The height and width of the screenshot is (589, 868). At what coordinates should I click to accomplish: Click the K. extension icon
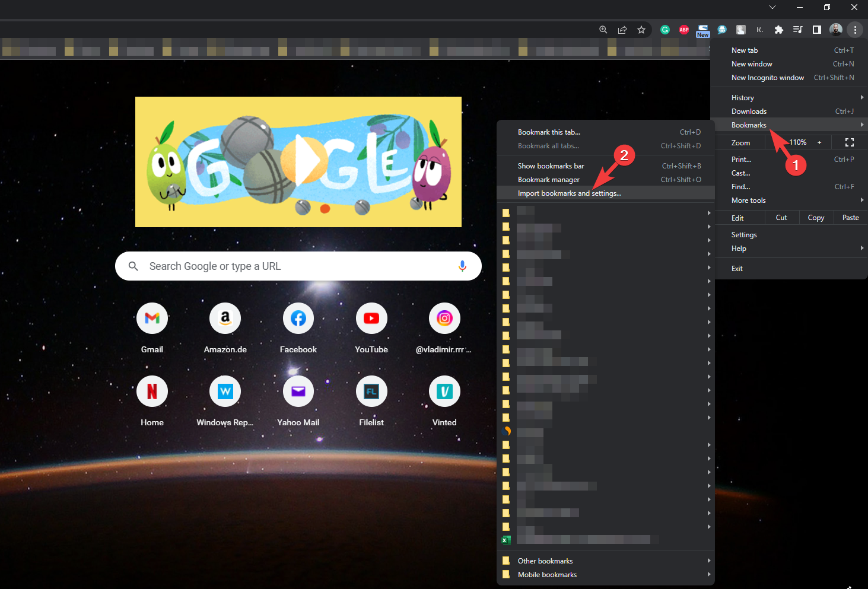coord(760,30)
